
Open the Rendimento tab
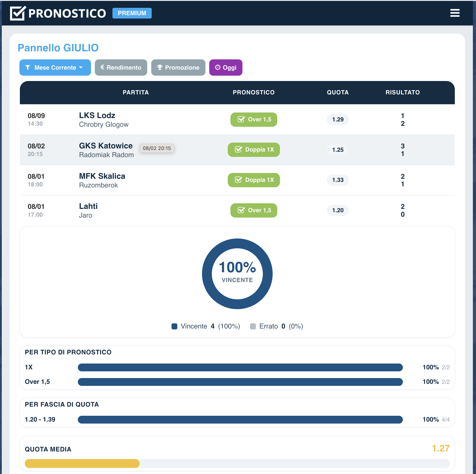[x=121, y=67]
